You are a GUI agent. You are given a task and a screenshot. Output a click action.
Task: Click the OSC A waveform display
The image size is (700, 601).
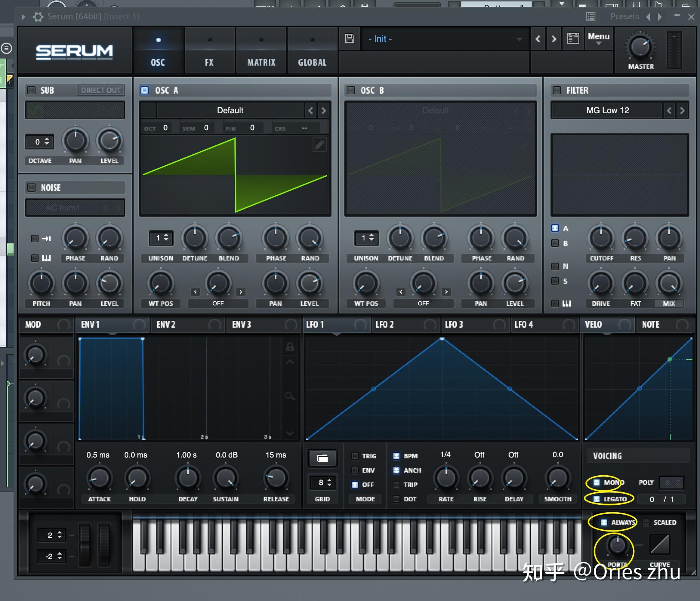pyautogui.click(x=235, y=175)
